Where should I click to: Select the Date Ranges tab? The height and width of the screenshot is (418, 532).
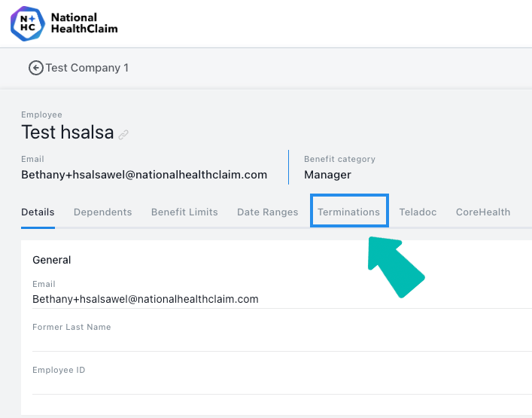[268, 212]
